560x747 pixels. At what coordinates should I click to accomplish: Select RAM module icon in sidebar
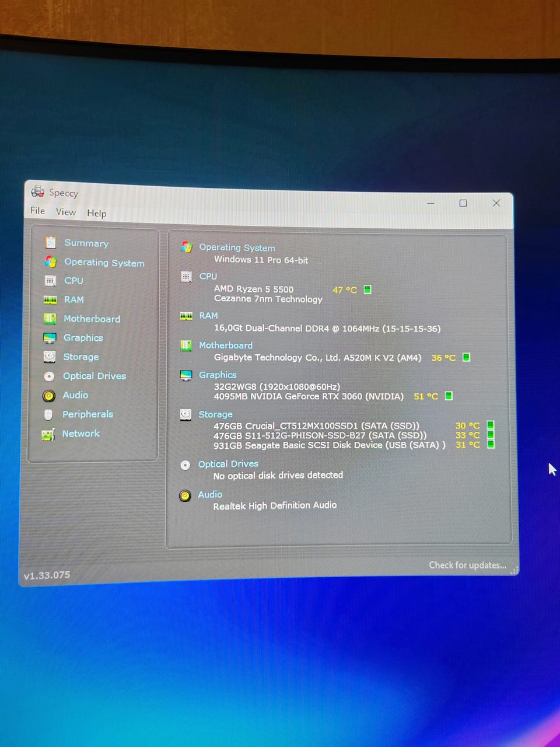click(x=50, y=299)
